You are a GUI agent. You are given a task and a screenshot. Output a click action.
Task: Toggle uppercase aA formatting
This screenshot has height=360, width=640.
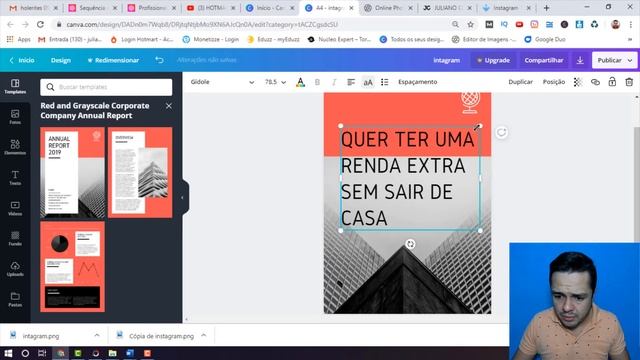pos(368,82)
